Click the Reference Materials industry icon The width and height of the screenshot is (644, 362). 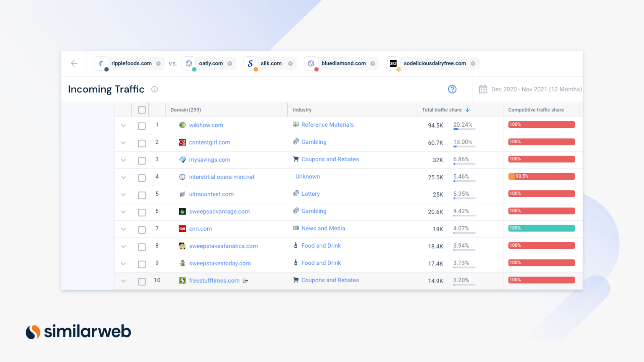click(296, 124)
